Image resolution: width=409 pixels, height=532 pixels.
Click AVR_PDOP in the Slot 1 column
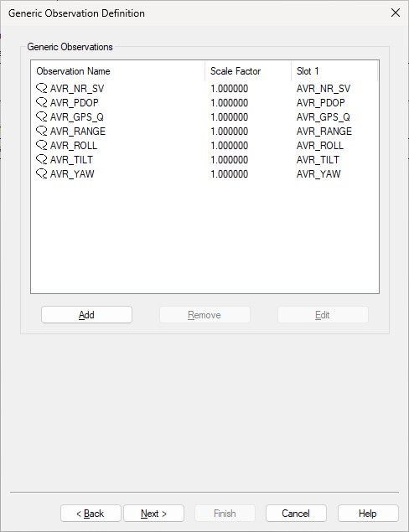click(321, 103)
